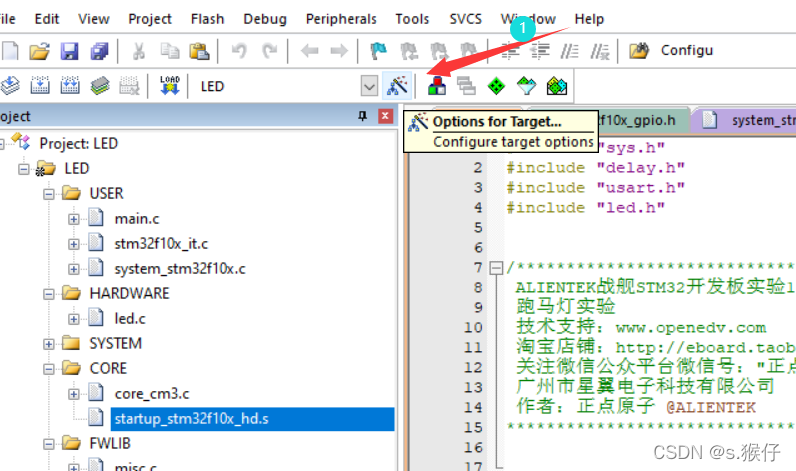This screenshot has height=471, width=796.
Task: Click the Uncomment selection icon
Action: click(600, 51)
